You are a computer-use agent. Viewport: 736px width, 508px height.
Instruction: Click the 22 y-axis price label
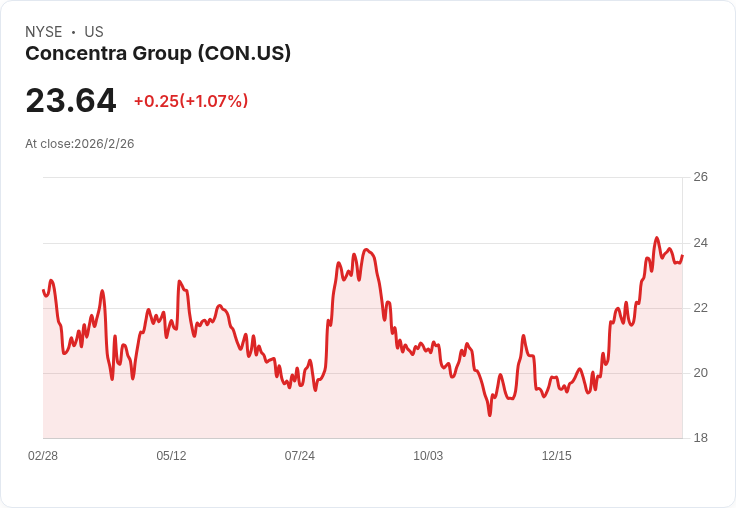coord(700,308)
